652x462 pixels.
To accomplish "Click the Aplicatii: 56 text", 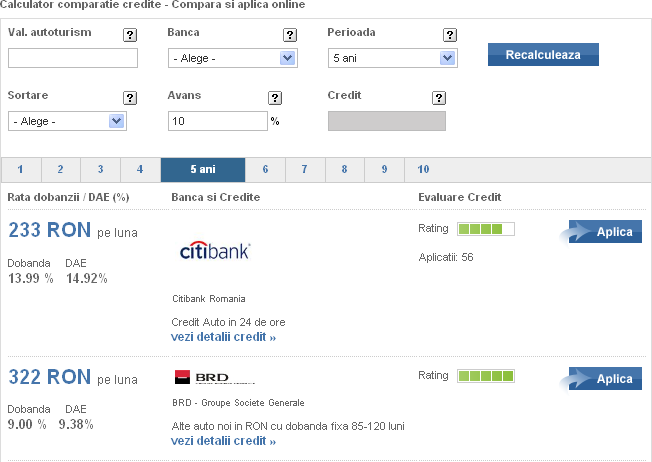I will coord(446,257).
